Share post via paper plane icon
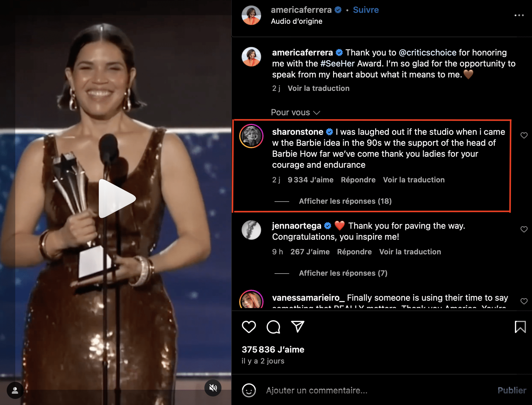The width and height of the screenshot is (532, 405). click(298, 327)
